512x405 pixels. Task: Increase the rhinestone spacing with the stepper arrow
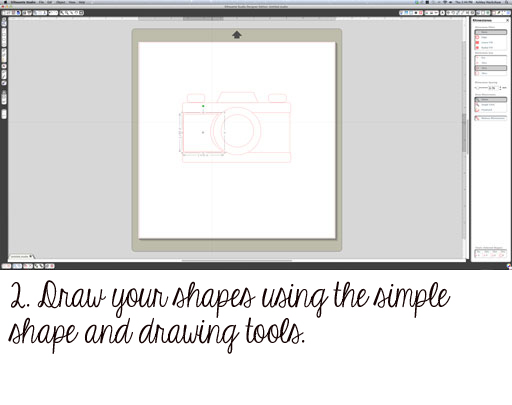pyautogui.click(x=500, y=87)
